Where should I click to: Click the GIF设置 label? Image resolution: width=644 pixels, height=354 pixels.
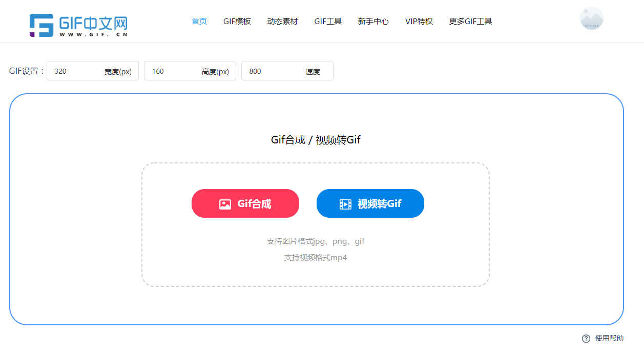[x=27, y=71]
